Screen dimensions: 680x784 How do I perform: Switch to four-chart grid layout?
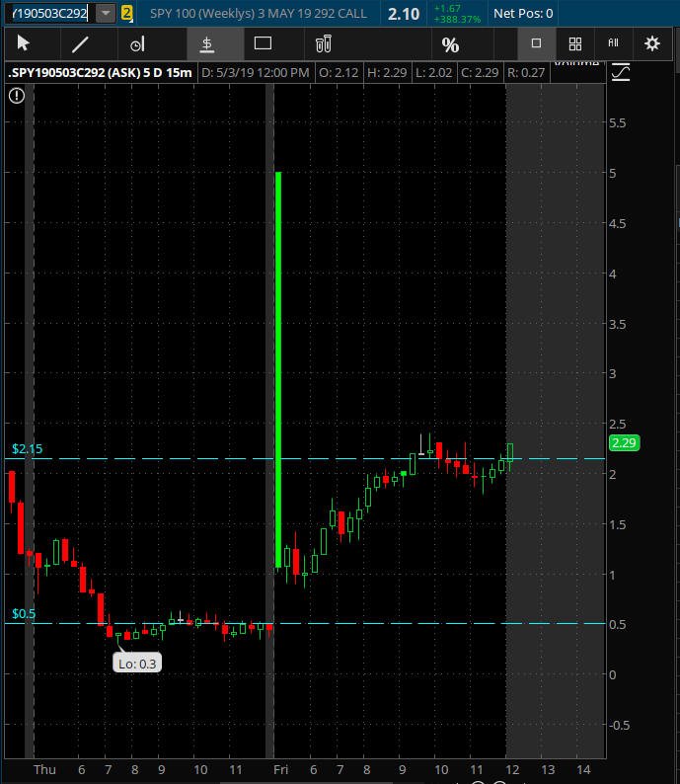click(x=575, y=44)
